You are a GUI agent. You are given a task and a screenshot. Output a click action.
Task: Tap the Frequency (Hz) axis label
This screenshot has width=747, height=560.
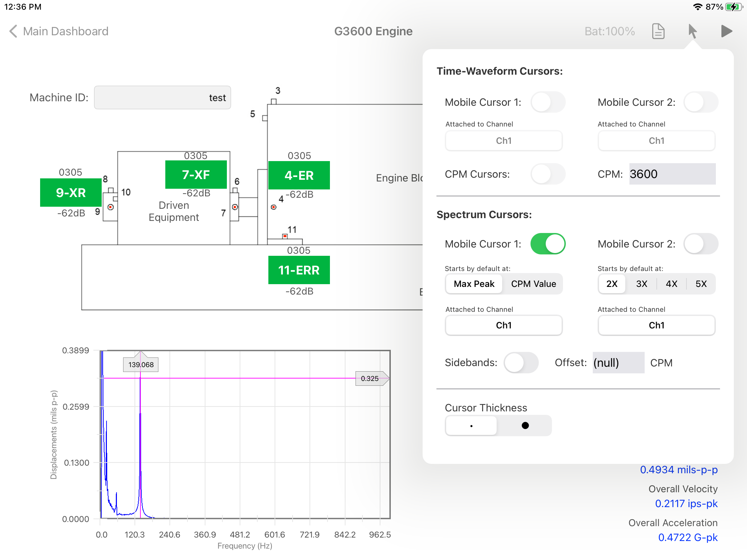[245, 546]
